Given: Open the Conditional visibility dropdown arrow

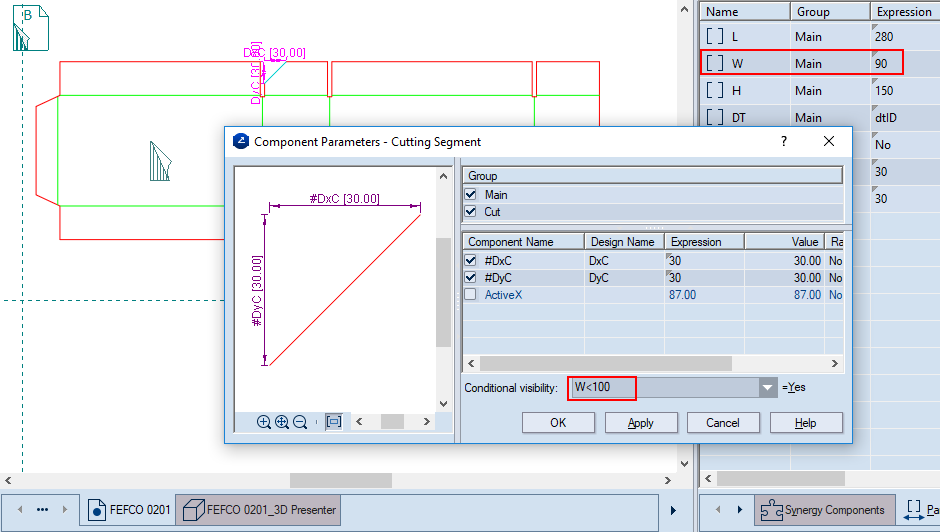Looking at the screenshot, I should point(767,388).
